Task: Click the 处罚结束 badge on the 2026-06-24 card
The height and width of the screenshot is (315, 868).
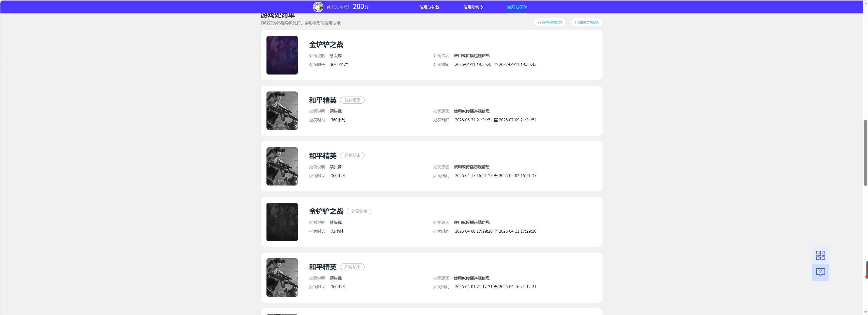Action: (x=352, y=100)
